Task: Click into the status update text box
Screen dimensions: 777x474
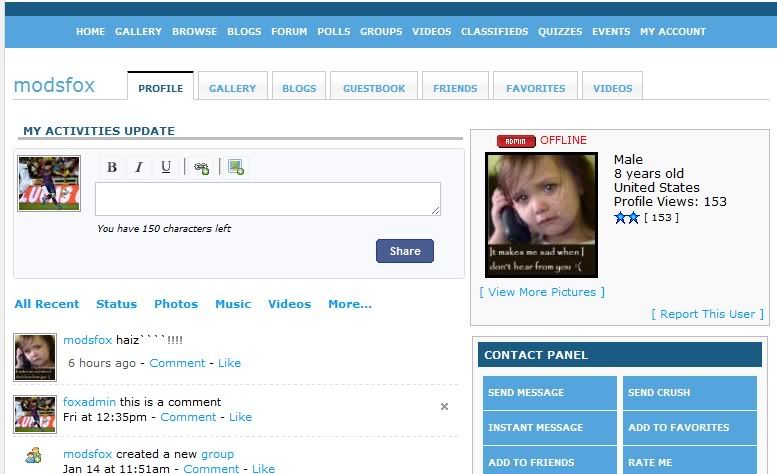Action: pyautogui.click(x=268, y=199)
